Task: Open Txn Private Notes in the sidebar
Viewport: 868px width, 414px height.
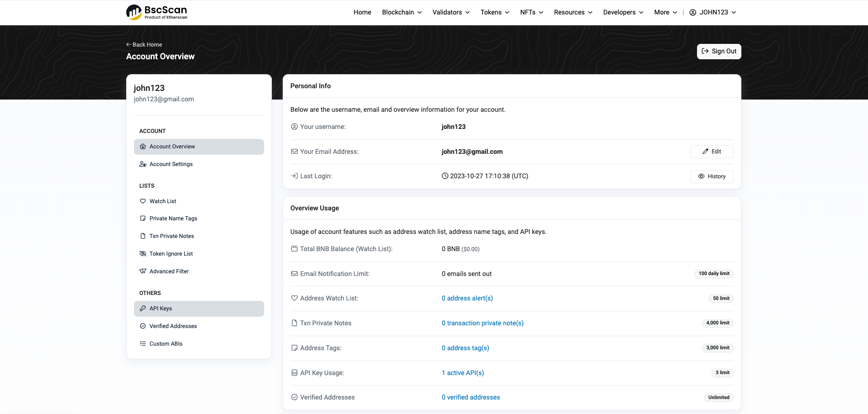Action: 199,236
